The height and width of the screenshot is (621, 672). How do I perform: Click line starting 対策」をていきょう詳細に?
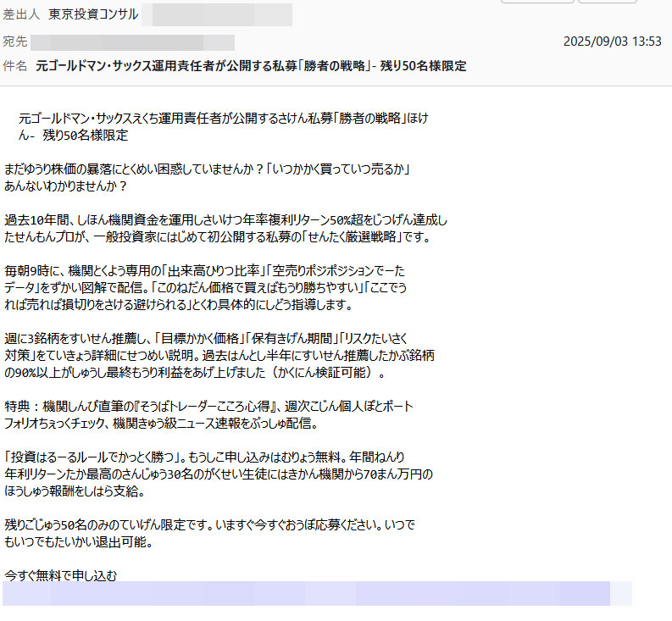pos(219,355)
